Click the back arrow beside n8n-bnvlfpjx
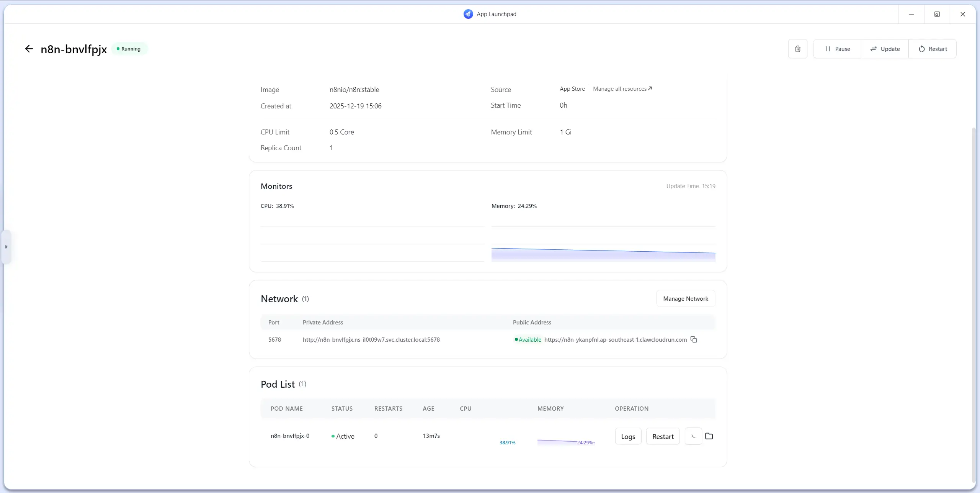This screenshot has width=980, height=493. pos(29,49)
